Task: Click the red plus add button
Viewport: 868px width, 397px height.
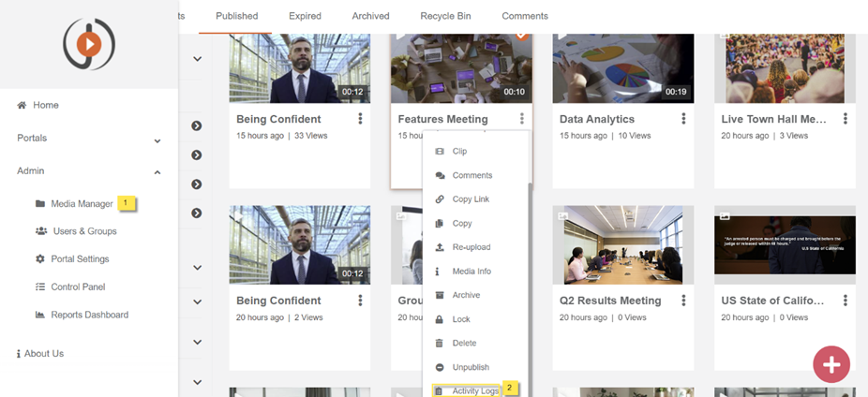Action: (x=831, y=363)
